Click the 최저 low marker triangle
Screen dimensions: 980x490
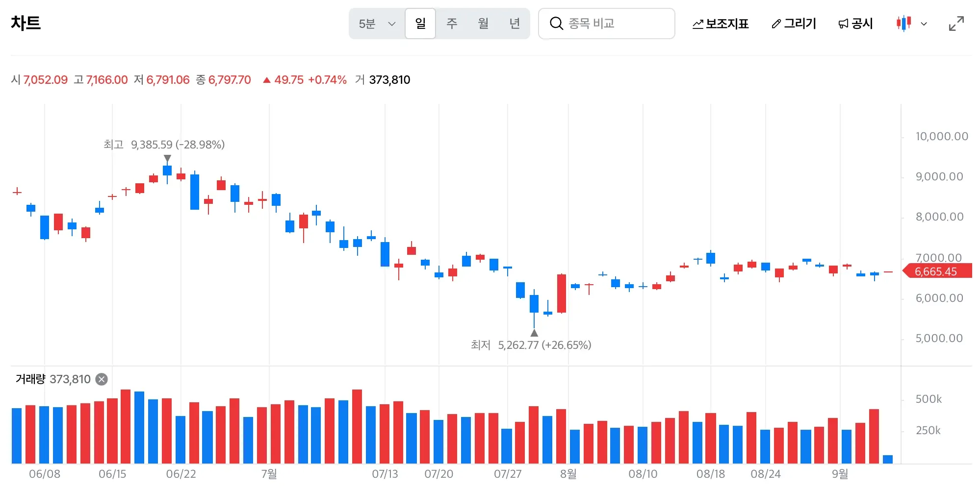(534, 333)
